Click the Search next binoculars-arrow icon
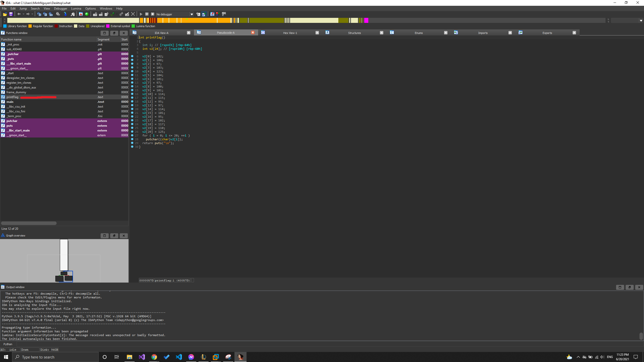The height and width of the screenshot is (362, 644). coord(58,14)
